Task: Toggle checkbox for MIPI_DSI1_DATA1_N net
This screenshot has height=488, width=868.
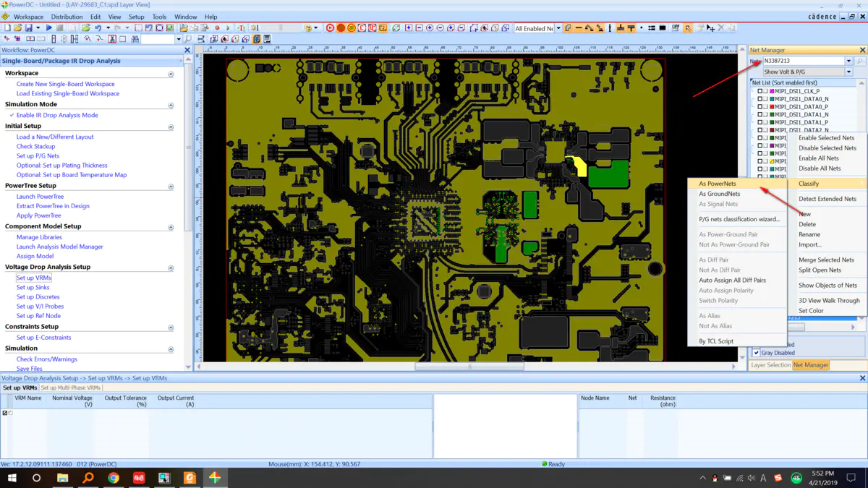Action: tap(760, 114)
